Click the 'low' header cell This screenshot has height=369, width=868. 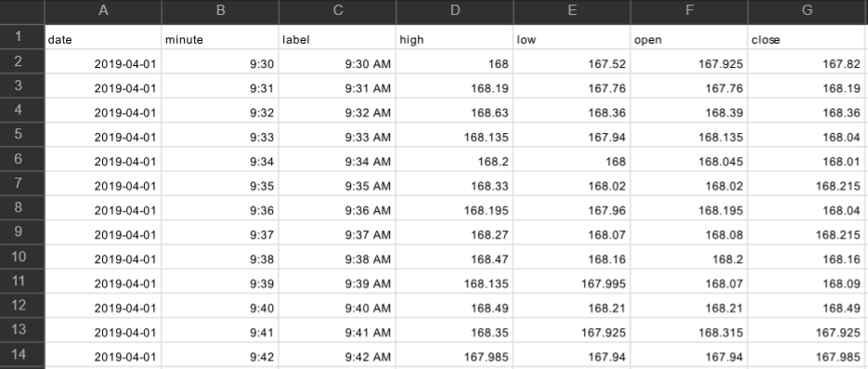pos(573,37)
